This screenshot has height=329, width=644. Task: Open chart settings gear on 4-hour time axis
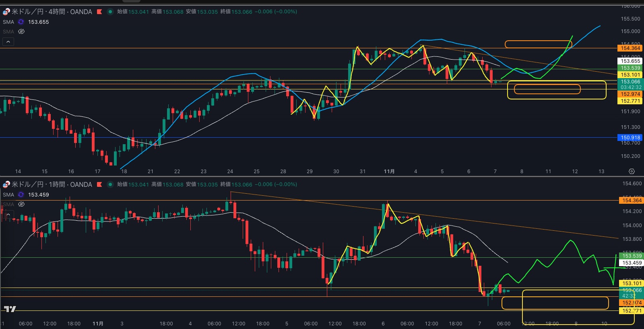pyautogui.click(x=632, y=172)
